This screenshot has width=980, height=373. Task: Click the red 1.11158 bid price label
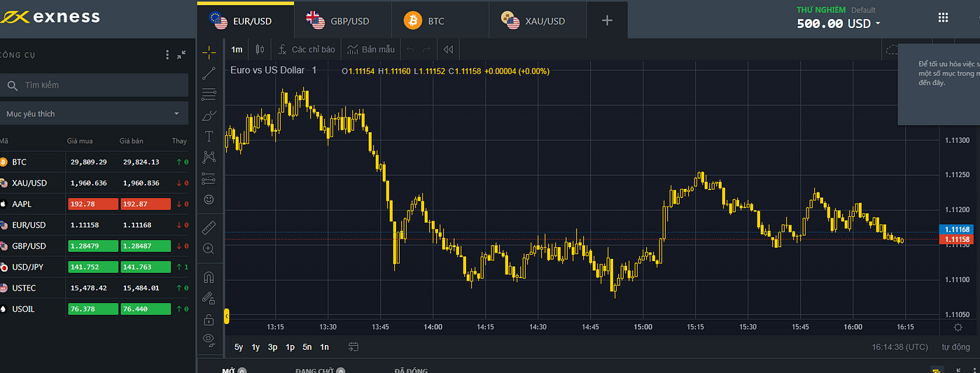coord(957,240)
